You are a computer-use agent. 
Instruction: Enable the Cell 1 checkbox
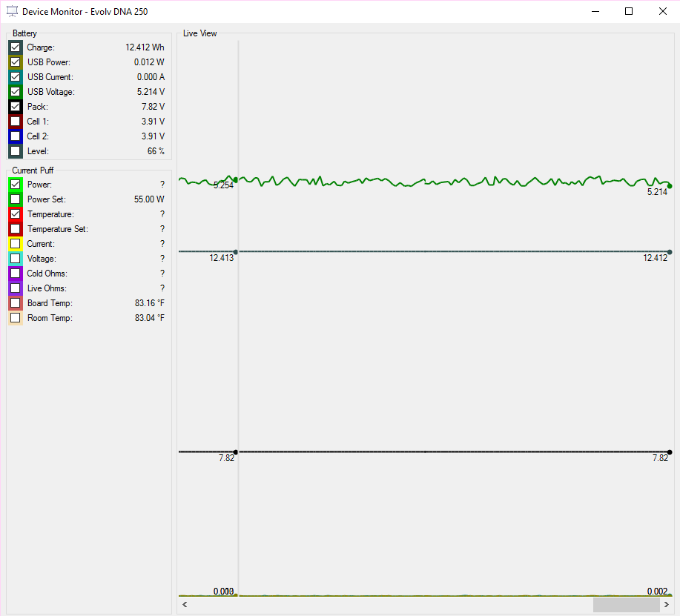pos(16,122)
